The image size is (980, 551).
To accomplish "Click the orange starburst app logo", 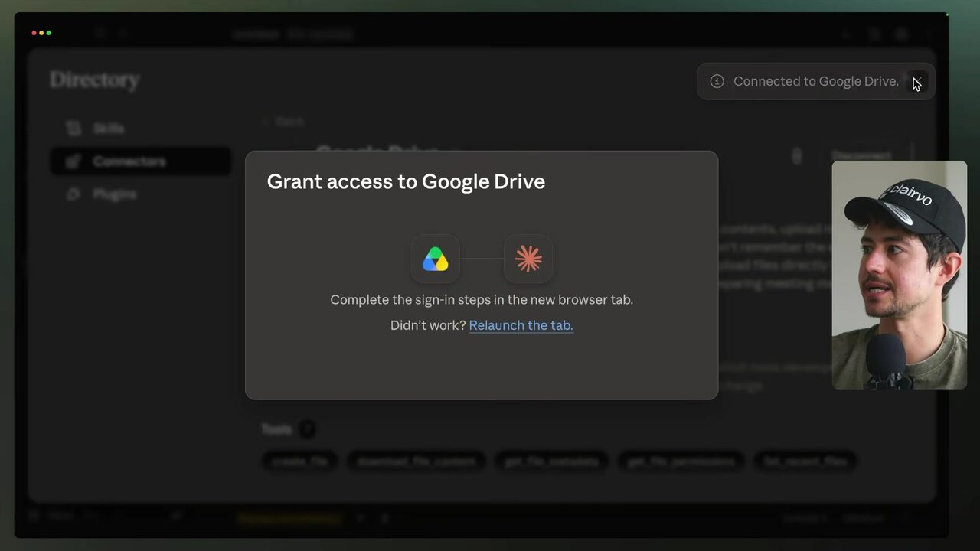I will (528, 259).
